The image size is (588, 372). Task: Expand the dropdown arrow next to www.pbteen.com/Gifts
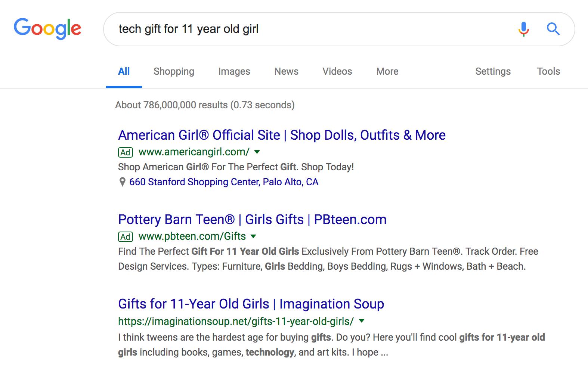point(253,236)
